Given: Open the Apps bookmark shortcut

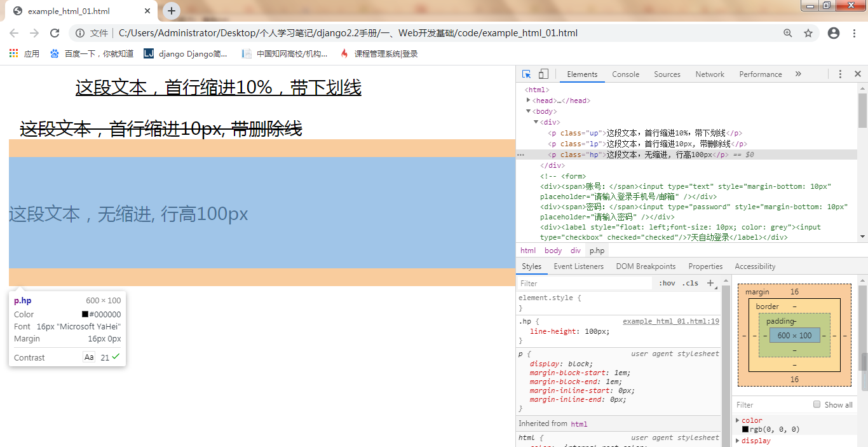Looking at the screenshot, I should click(x=24, y=54).
